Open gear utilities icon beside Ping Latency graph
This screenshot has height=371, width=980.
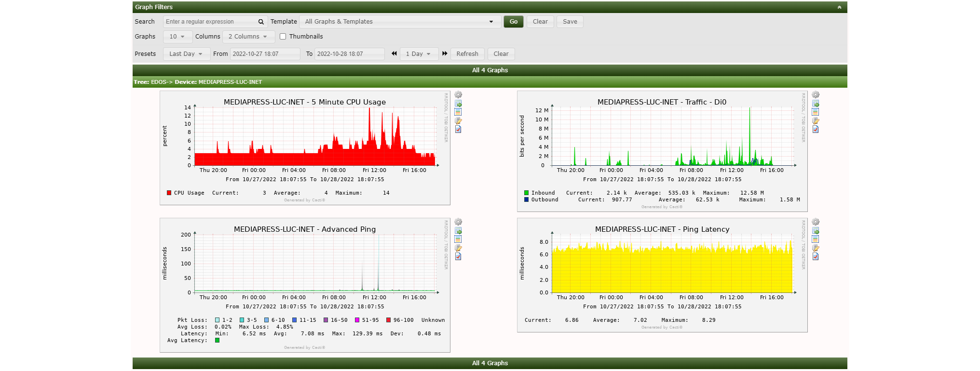pos(816,222)
